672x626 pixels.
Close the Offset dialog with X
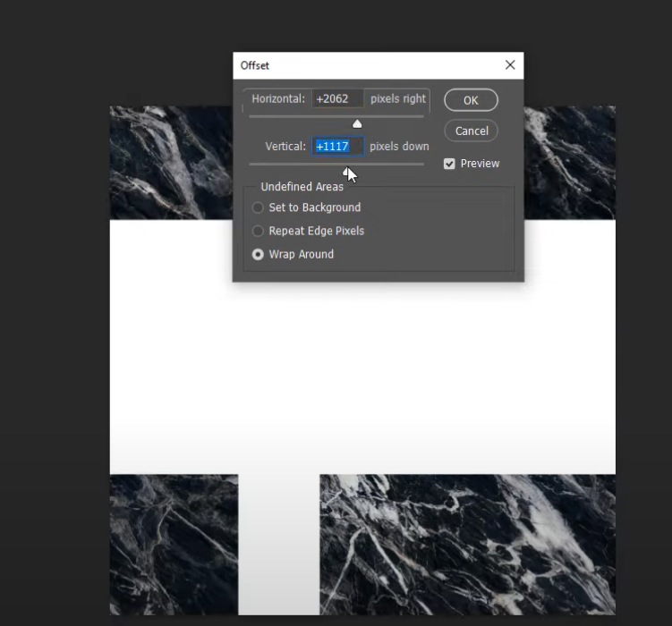510,65
